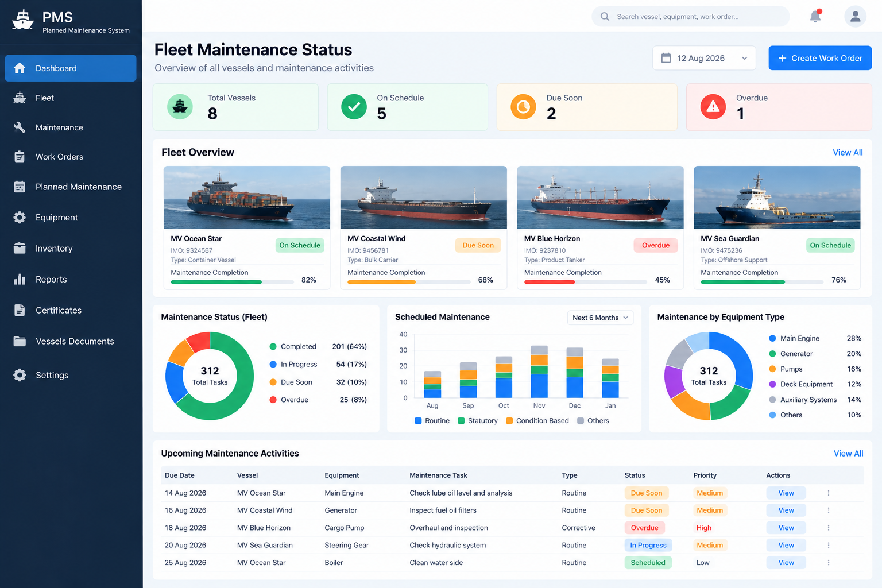The height and width of the screenshot is (588, 882).
Task: Click View All in Fleet Overview
Action: (848, 152)
